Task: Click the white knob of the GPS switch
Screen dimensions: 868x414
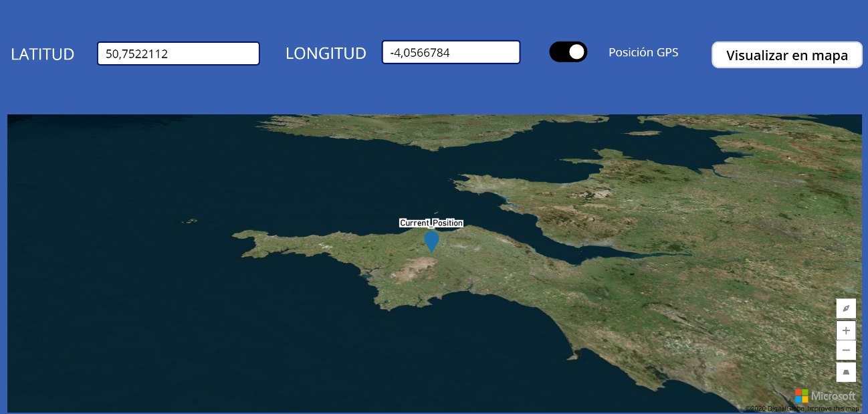Action: (576, 52)
